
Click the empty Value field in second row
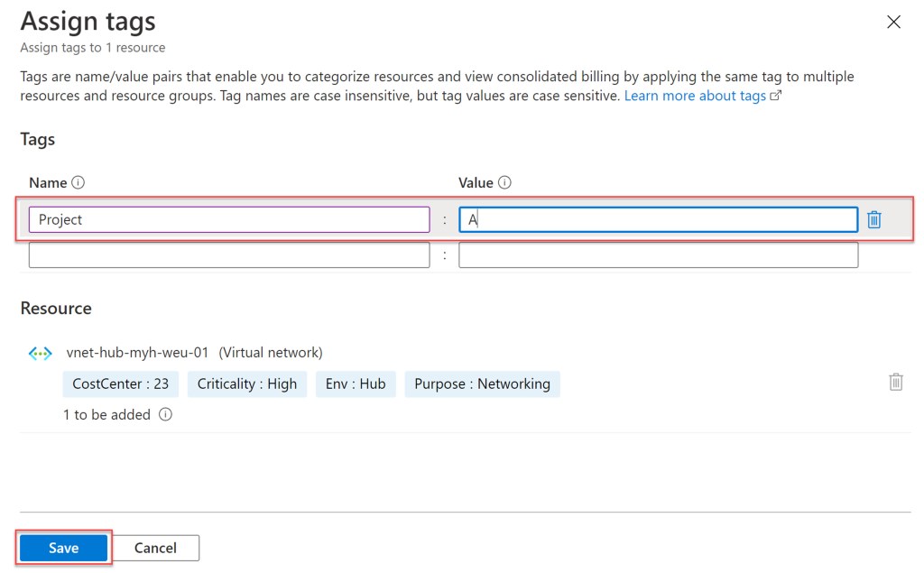tap(658, 255)
